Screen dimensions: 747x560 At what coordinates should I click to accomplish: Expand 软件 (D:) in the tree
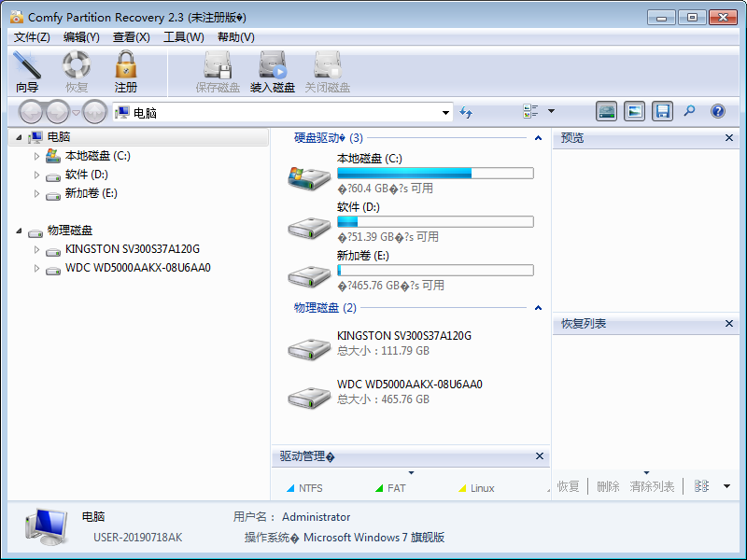[x=36, y=175]
